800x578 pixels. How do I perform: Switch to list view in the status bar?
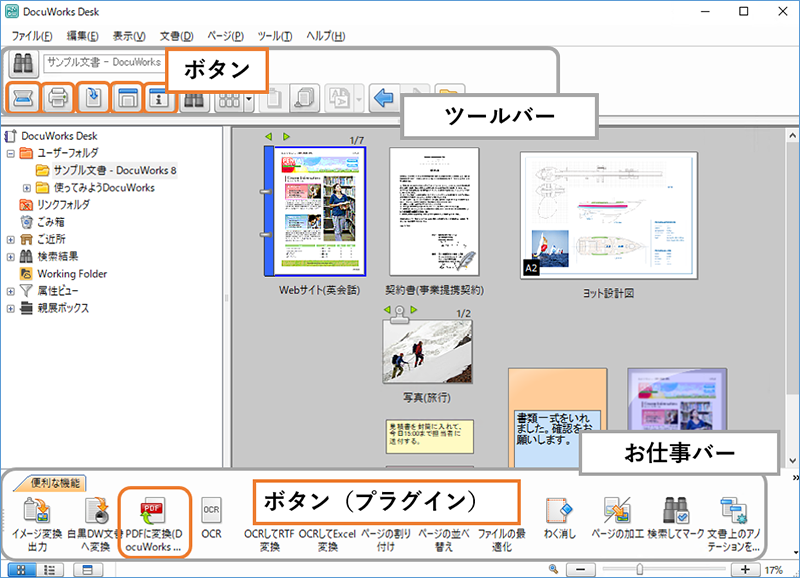click(49, 570)
